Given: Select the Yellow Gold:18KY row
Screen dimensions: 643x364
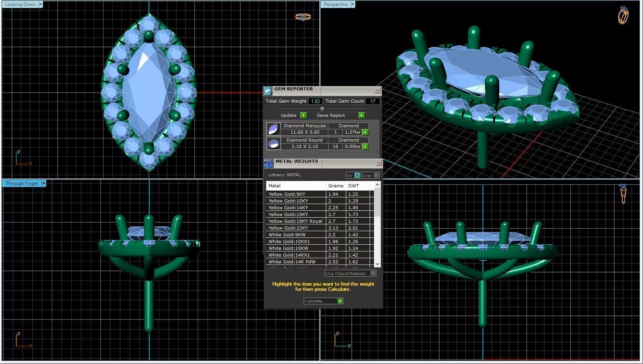Looking at the screenshot, I should pos(320,214).
